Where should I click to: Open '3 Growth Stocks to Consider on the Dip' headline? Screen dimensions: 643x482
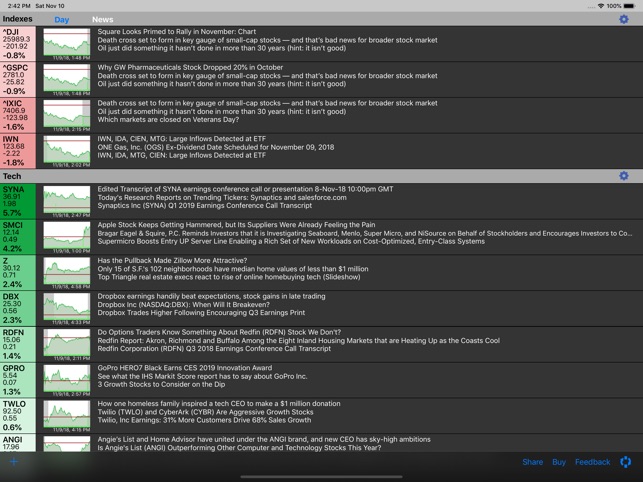(161, 384)
